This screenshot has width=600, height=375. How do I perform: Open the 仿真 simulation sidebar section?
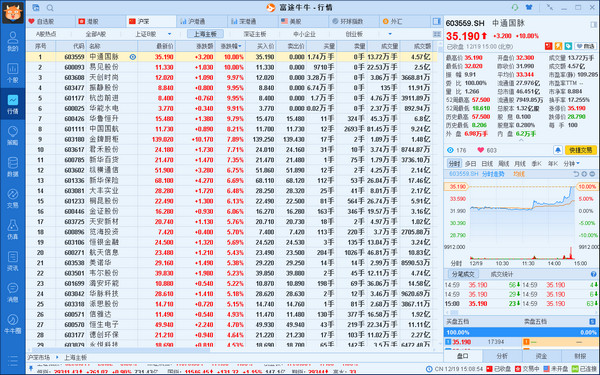pyautogui.click(x=13, y=230)
